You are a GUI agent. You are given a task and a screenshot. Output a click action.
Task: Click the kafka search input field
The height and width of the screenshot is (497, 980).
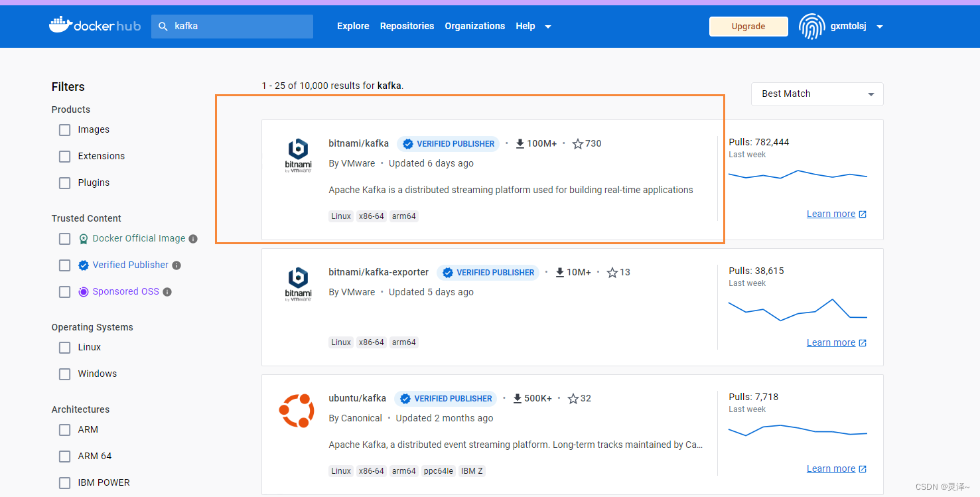pos(232,27)
